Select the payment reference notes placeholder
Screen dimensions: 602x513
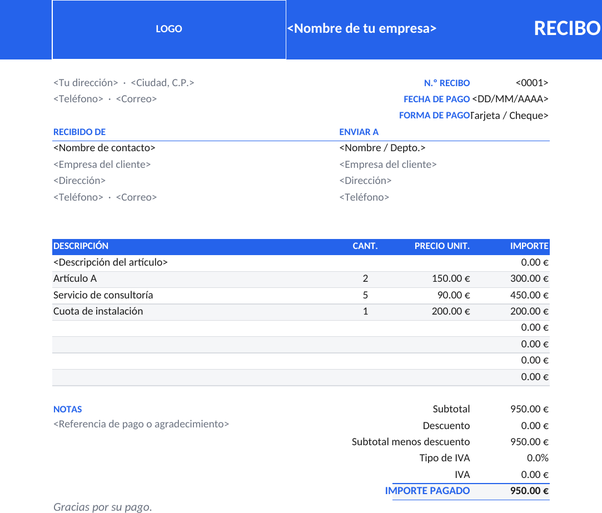tap(141, 424)
